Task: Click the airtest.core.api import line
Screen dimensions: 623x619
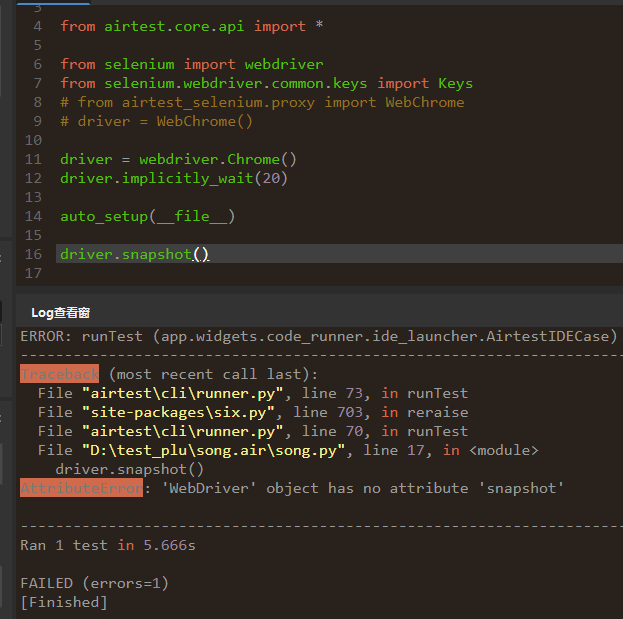Action: (192, 27)
